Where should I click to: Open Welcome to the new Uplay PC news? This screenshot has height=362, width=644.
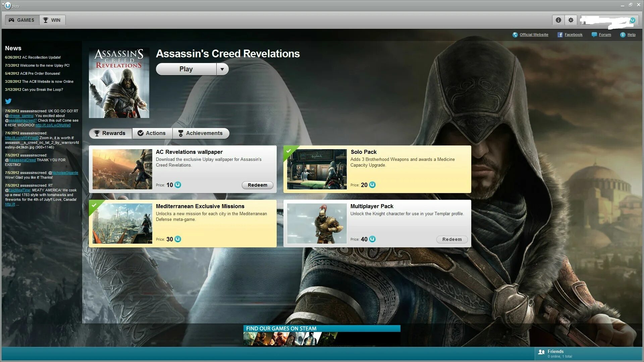point(37,65)
